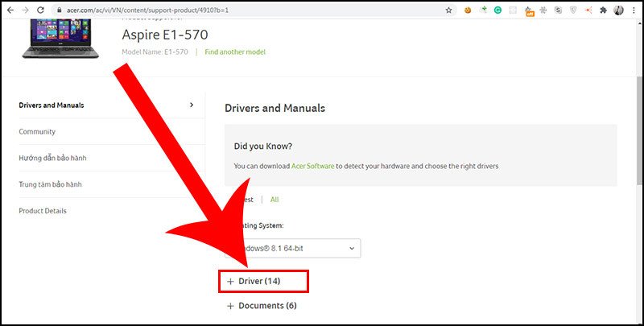This screenshot has width=644, height=326.
Task: Click the 'Aspire E1-570' product title
Action: [x=165, y=35]
